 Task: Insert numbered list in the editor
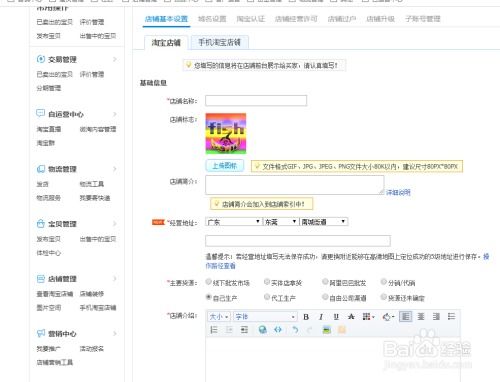214,330
